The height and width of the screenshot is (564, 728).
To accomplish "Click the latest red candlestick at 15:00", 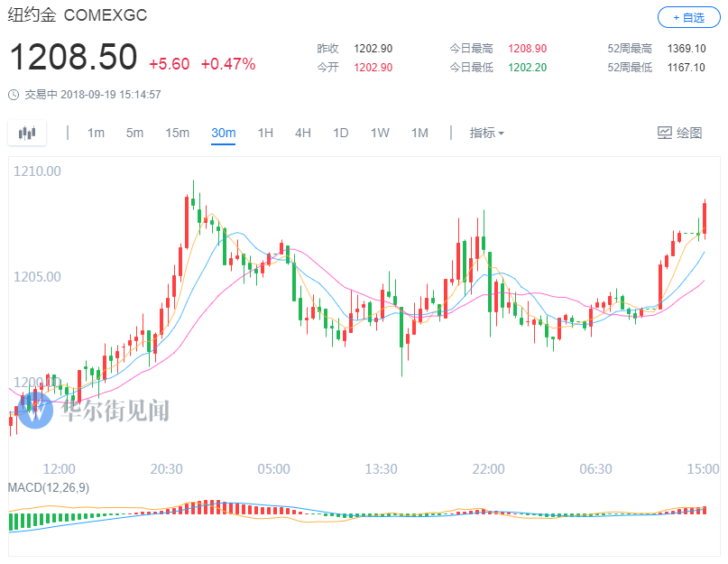I will (x=705, y=218).
